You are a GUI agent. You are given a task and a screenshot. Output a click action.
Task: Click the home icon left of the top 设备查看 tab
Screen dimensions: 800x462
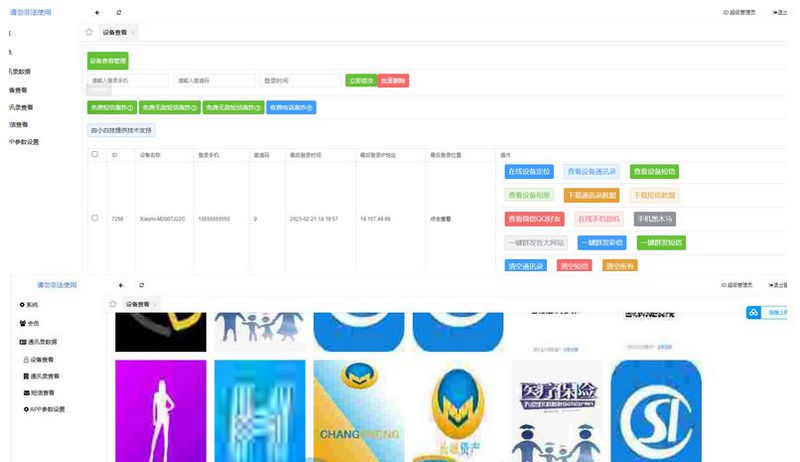pos(89,32)
